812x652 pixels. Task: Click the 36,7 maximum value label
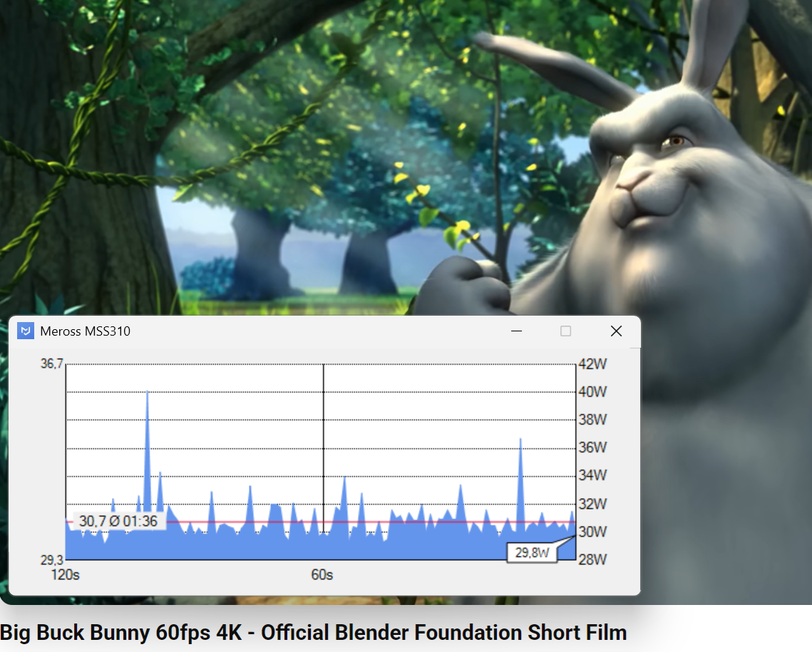click(52, 364)
